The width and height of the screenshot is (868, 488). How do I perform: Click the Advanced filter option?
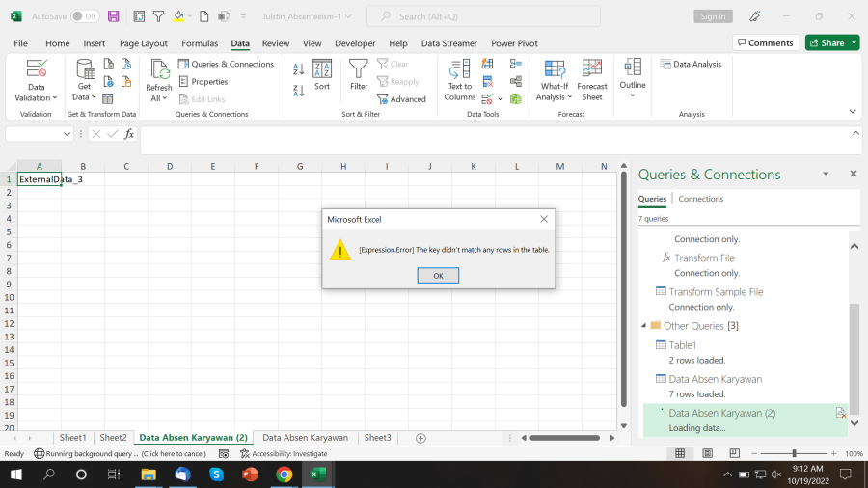click(401, 99)
